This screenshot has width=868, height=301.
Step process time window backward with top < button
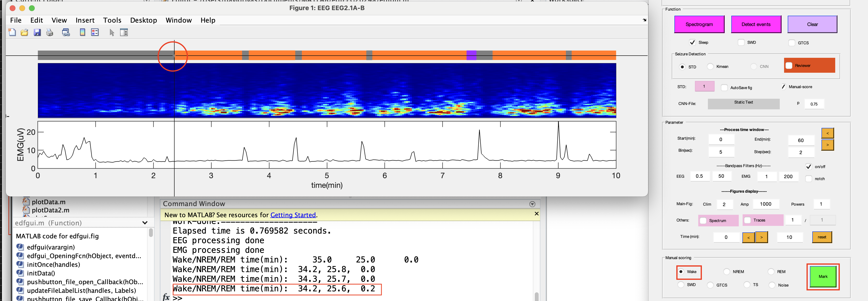click(827, 133)
